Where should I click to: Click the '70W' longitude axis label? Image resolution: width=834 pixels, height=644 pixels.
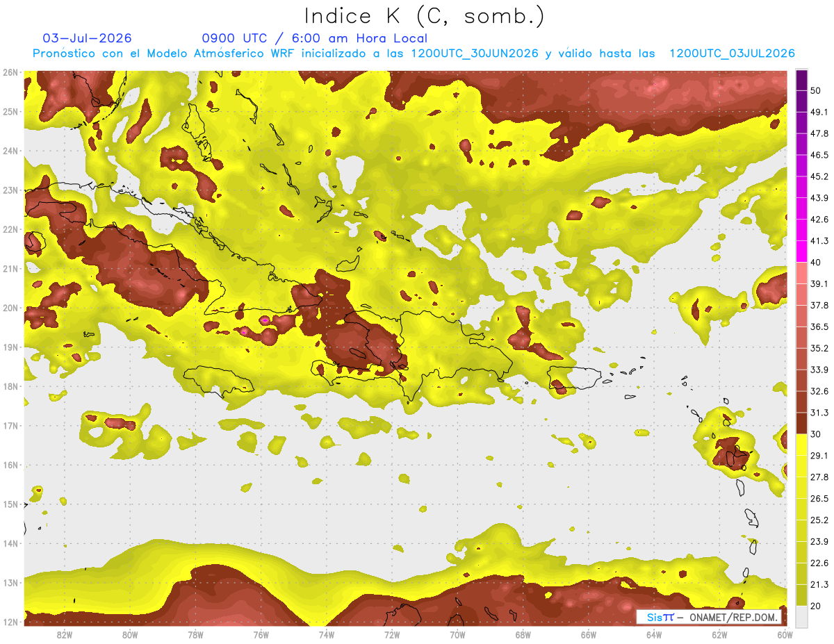click(x=457, y=634)
